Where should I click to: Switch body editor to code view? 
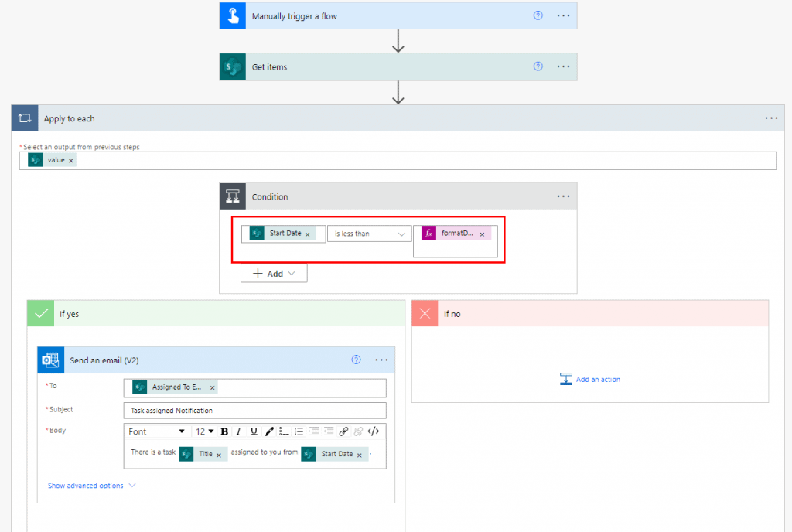tap(374, 431)
